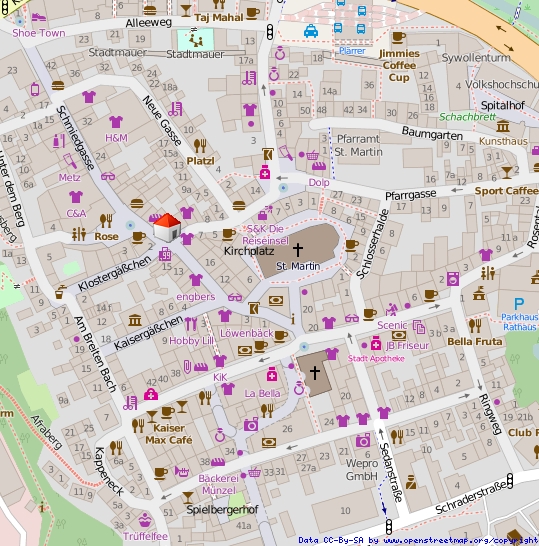Select the Neue Gasse street label

pyautogui.click(x=162, y=120)
